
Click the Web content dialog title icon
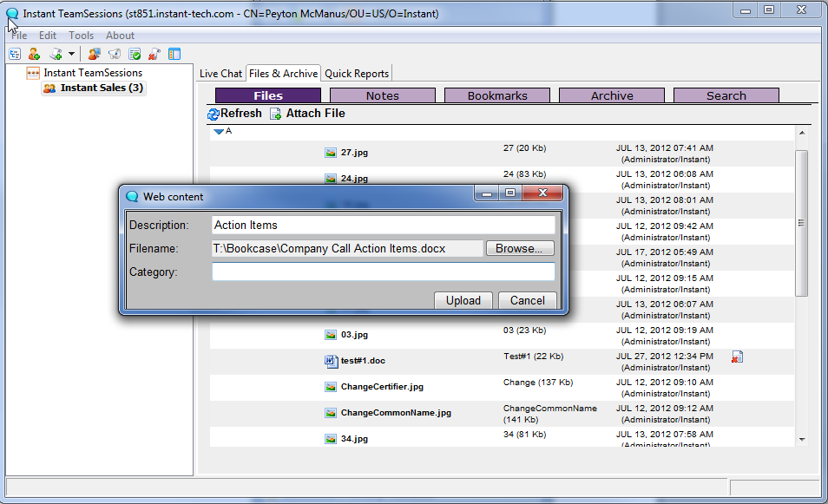click(x=132, y=197)
